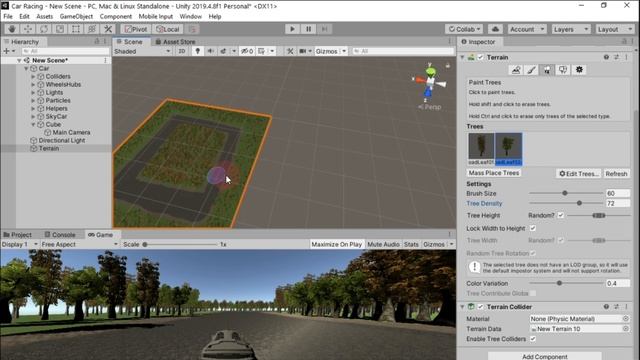Step one frame forward
Image resolution: width=640 pixels, height=360 pixels.
point(324,29)
